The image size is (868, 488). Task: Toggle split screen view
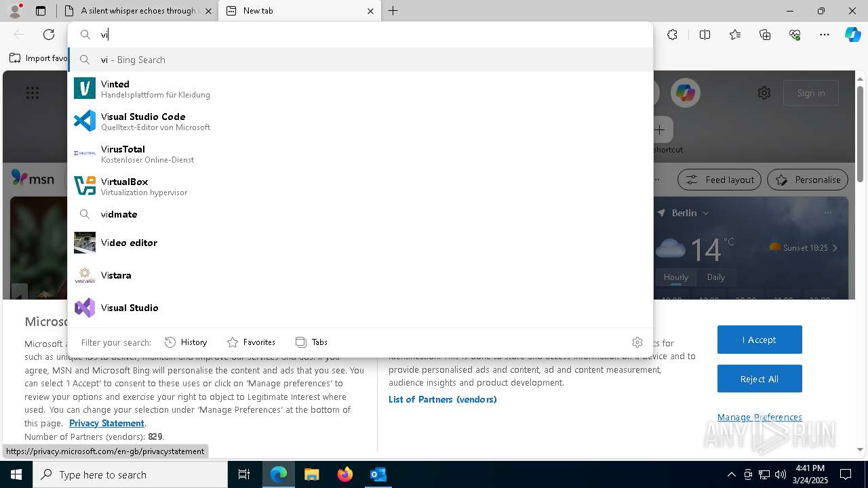[705, 35]
